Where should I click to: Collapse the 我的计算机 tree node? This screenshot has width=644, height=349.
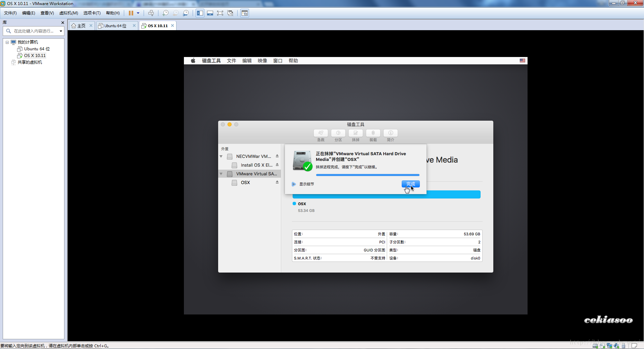[x=7, y=42]
